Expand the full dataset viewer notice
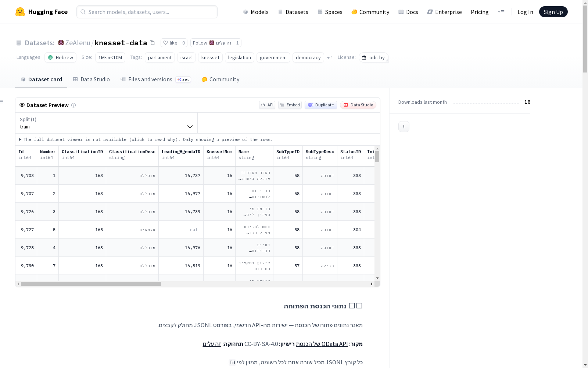Screen dimensions: 588x368 click(x=146, y=139)
